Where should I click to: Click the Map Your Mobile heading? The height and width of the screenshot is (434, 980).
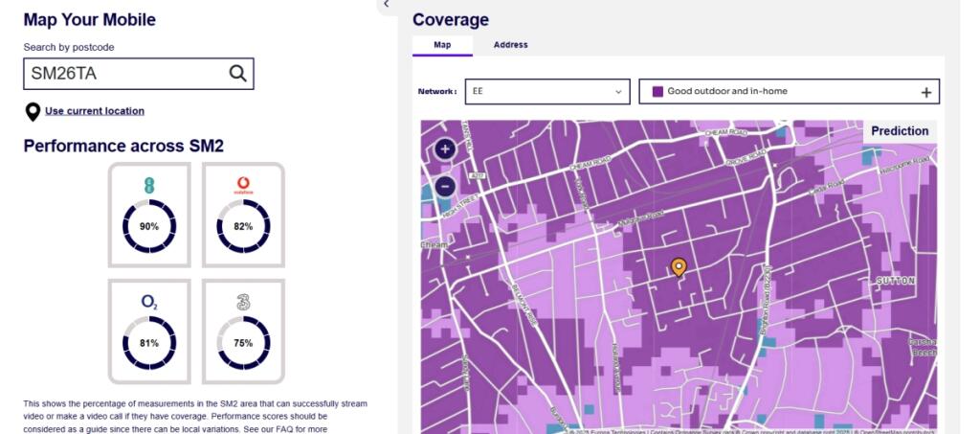89,19
